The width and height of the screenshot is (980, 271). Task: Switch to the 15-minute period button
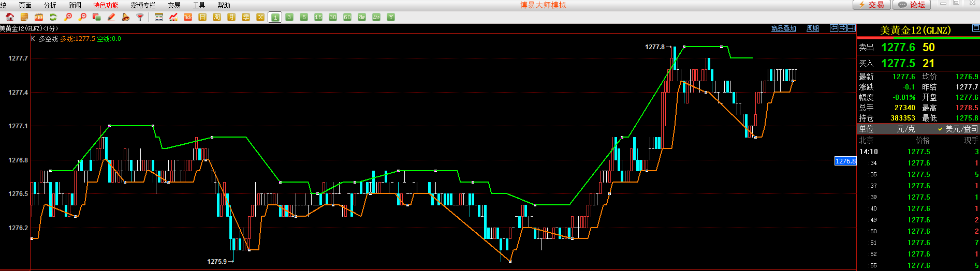pos(318,17)
